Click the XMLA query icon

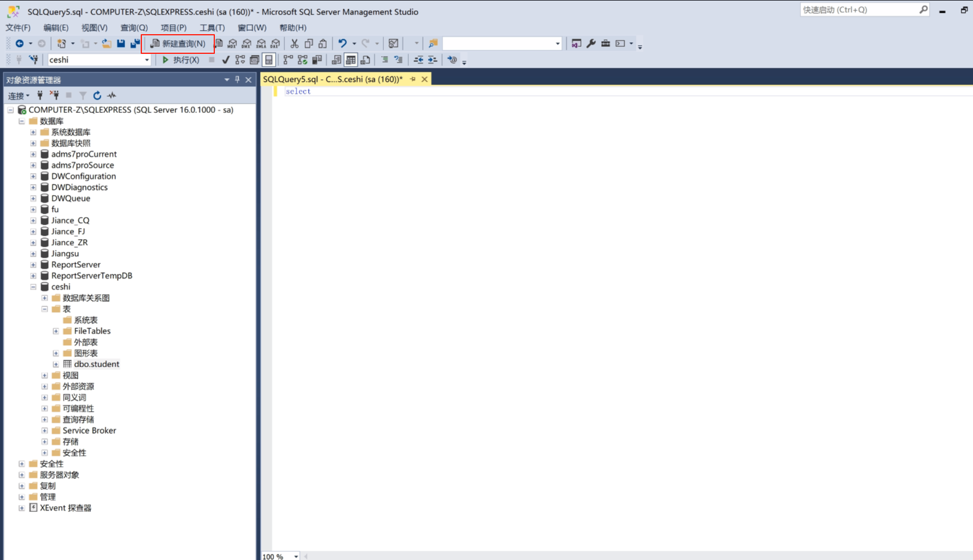(261, 43)
